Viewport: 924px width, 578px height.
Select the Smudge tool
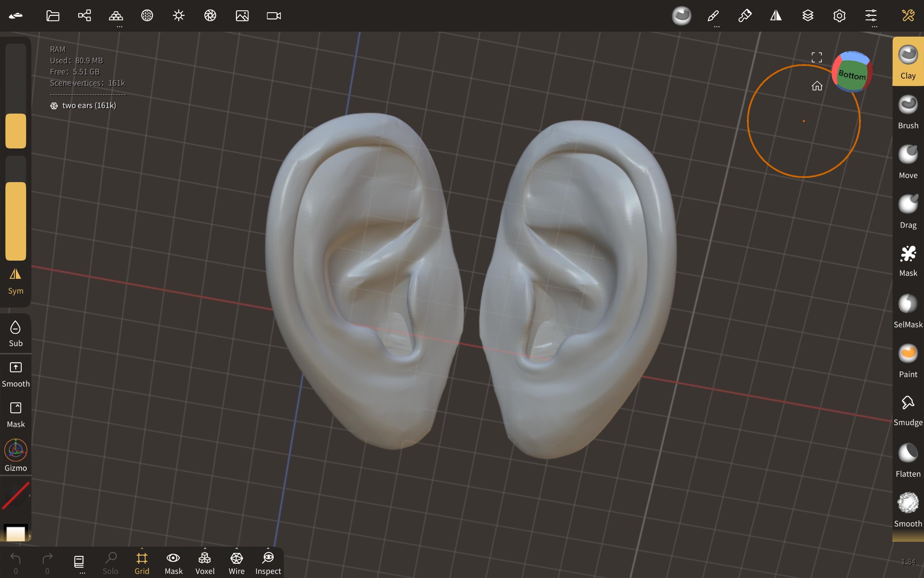click(x=908, y=410)
